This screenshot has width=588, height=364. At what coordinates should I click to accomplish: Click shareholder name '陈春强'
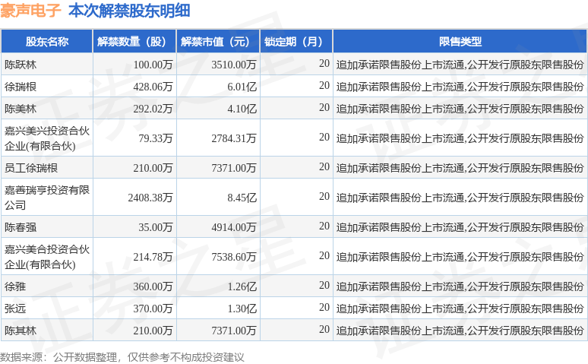pyautogui.click(x=21, y=227)
